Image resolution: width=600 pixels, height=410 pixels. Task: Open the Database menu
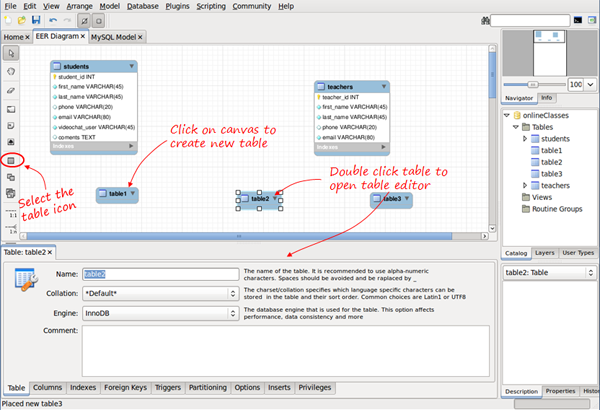coord(143,6)
